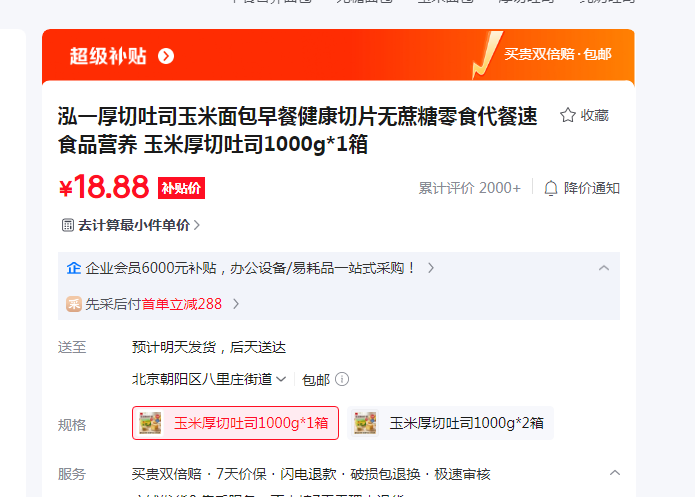Enable 降价通知 price-drop alert
The image size is (695, 497).
592,188
